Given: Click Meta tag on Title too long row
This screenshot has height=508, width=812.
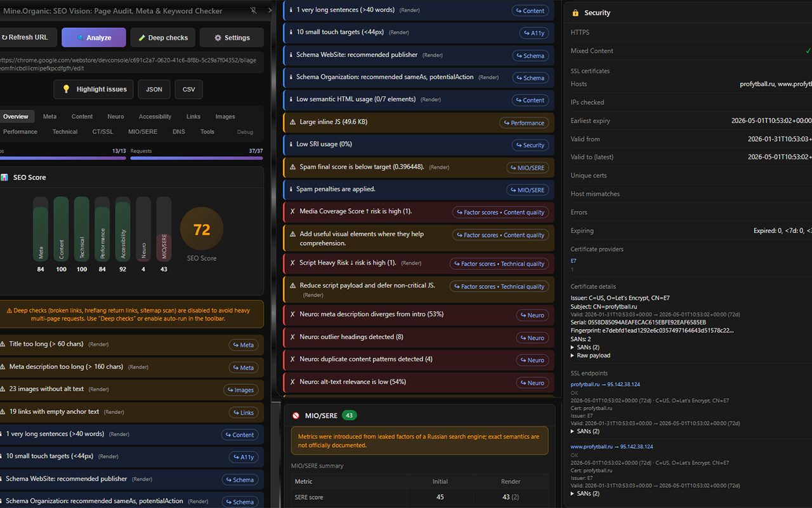Looking at the screenshot, I should pyautogui.click(x=244, y=345).
